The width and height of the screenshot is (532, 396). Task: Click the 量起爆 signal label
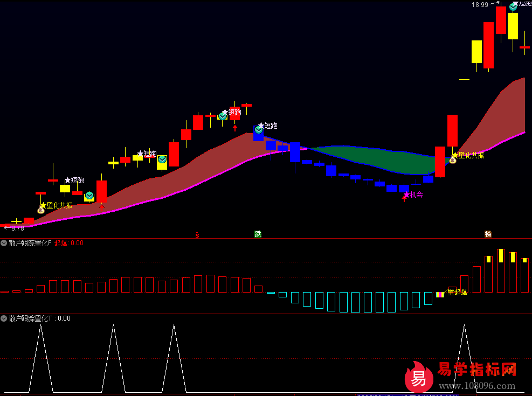457,292
